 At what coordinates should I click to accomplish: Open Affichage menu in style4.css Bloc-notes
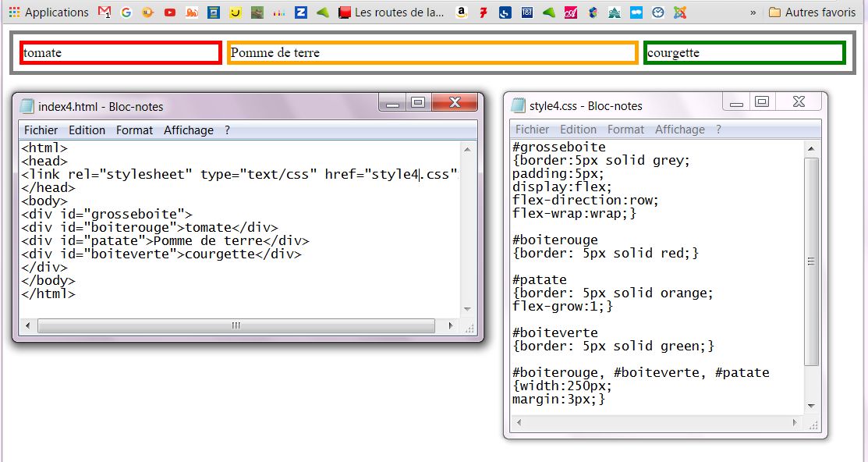[679, 130]
